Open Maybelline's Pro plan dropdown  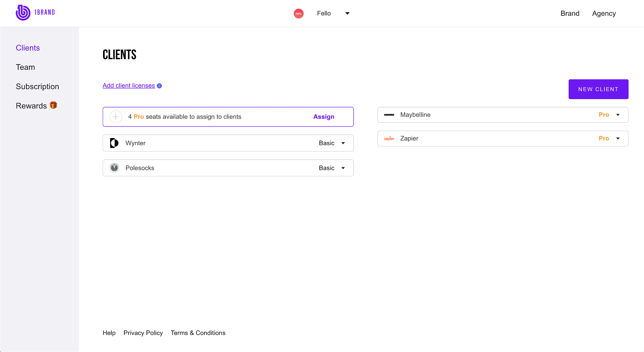point(618,115)
